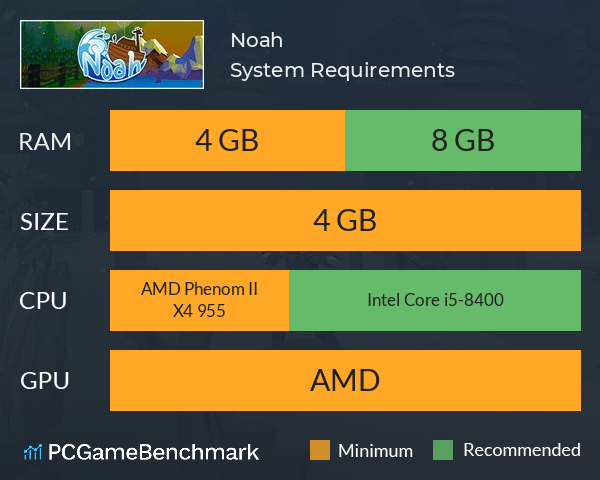Click the orange Minimum legend swatch
The height and width of the screenshot is (480, 600).
pos(320,450)
